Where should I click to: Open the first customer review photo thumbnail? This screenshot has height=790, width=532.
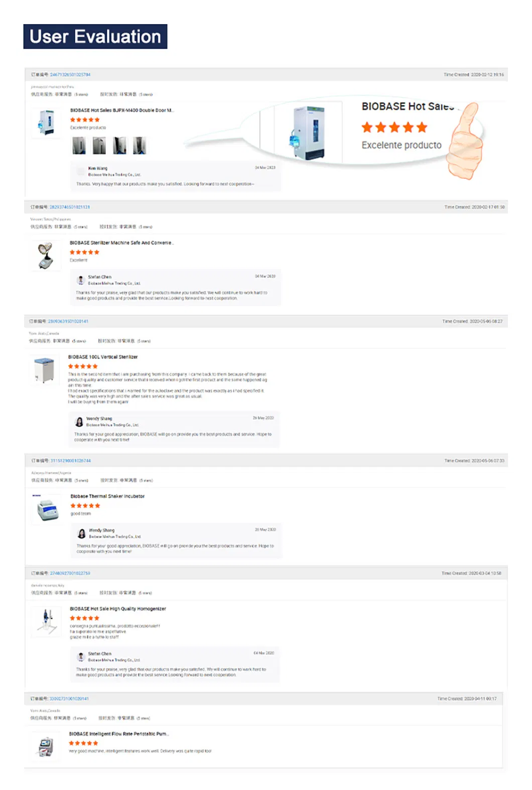coord(79,146)
